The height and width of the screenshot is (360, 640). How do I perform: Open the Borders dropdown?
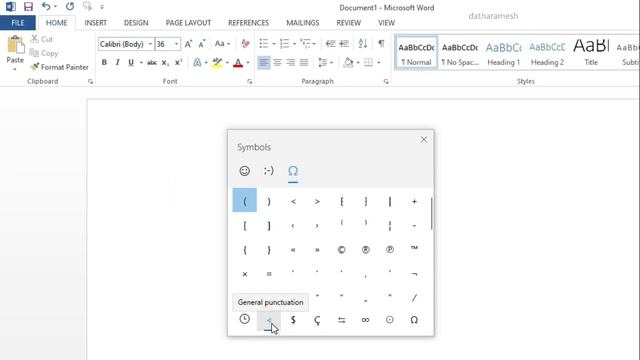[378, 62]
